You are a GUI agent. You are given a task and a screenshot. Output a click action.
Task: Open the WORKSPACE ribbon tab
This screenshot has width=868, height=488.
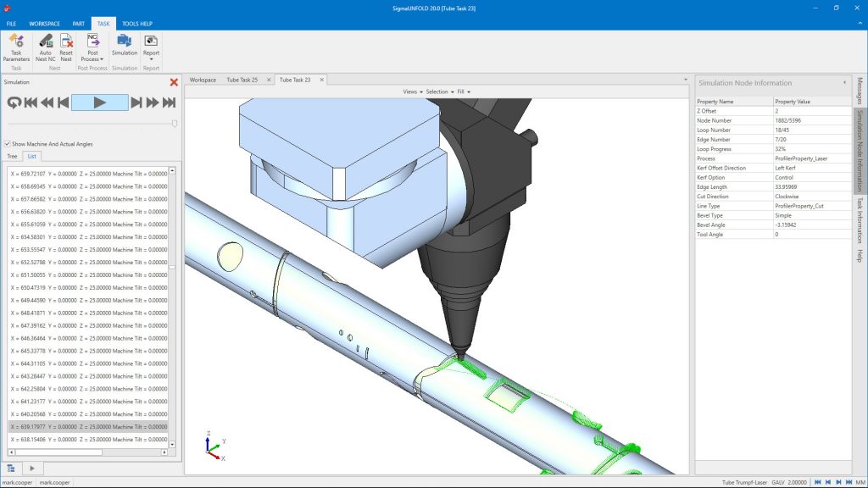click(44, 24)
